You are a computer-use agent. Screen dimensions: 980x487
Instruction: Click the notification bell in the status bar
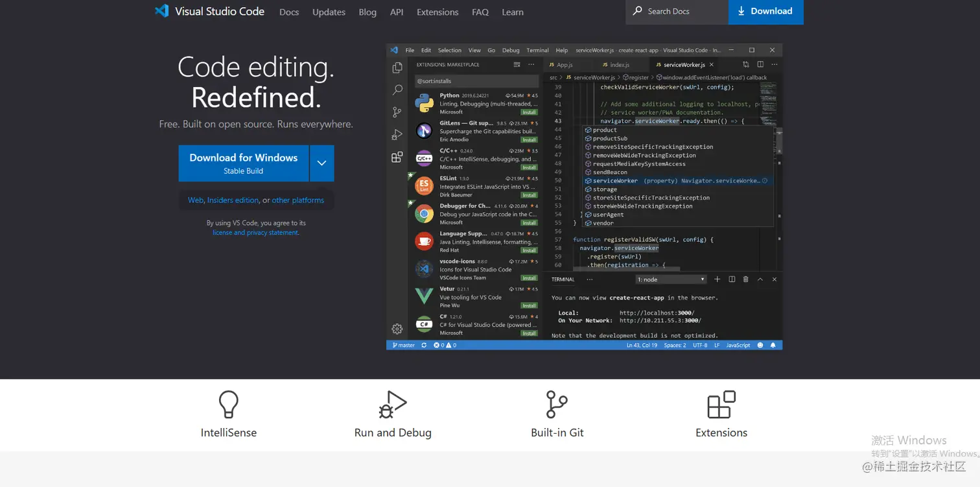(x=773, y=345)
